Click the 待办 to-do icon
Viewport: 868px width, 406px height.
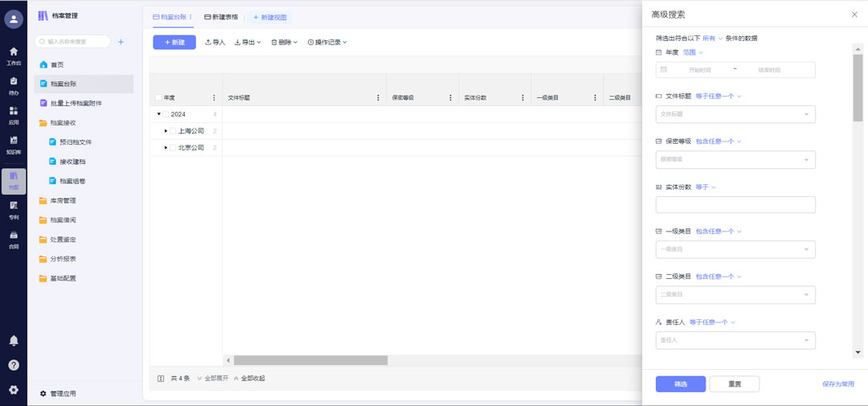pos(13,82)
